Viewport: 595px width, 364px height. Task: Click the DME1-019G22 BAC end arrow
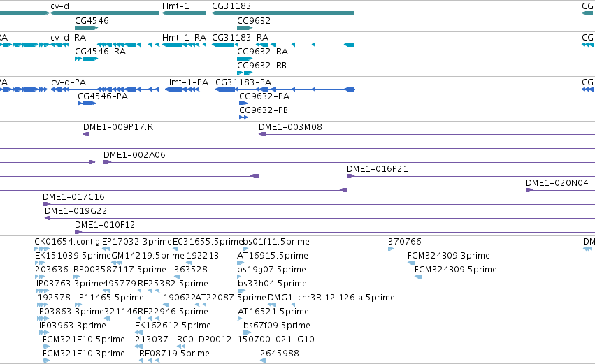click(x=47, y=218)
